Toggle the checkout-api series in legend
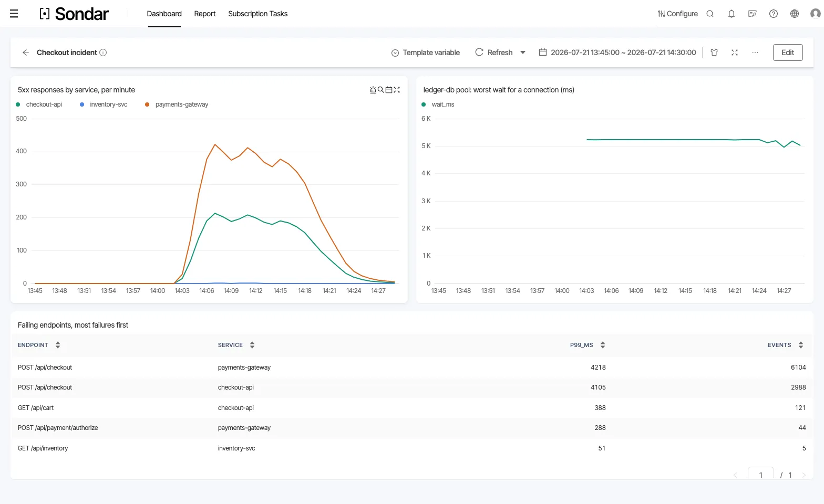This screenshot has height=504, width=824. (x=39, y=104)
